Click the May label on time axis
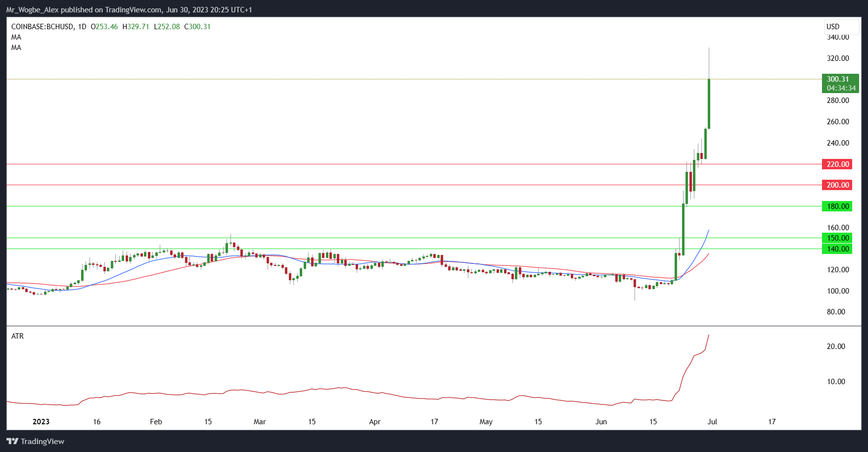 pyautogui.click(x=486, y=422)
